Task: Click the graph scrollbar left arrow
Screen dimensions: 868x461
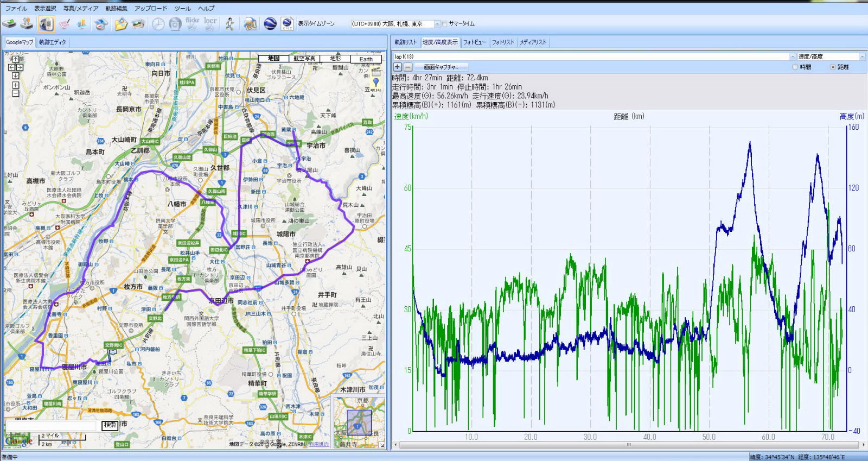Action: click(x=395, y=445)
